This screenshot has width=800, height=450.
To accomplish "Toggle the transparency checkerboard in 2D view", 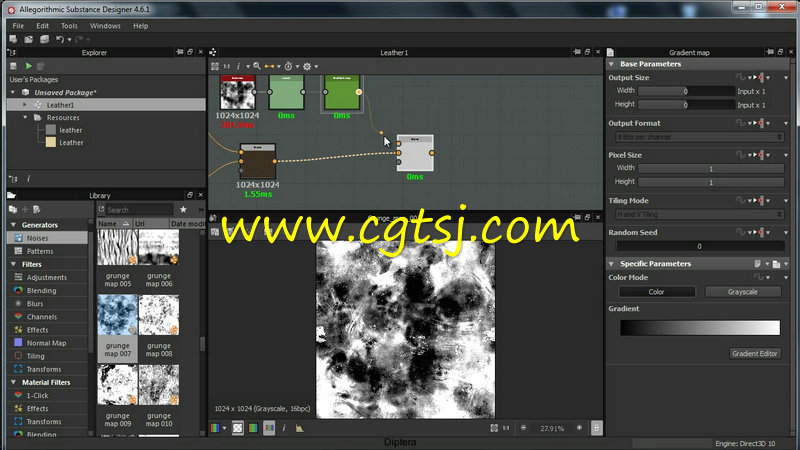I will point(238,428).
